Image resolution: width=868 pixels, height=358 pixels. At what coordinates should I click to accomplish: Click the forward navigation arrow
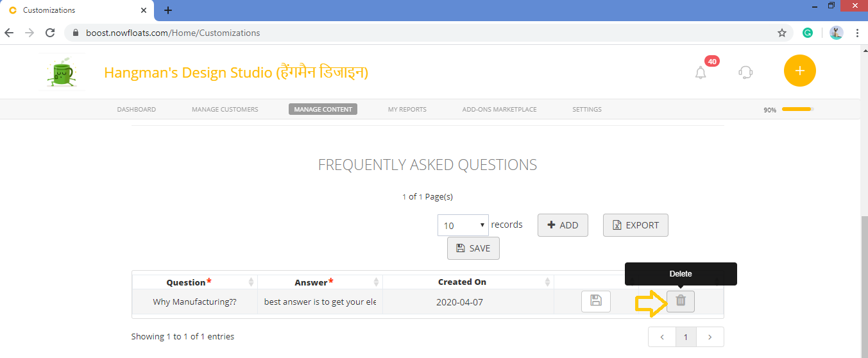tap(30, 33)
